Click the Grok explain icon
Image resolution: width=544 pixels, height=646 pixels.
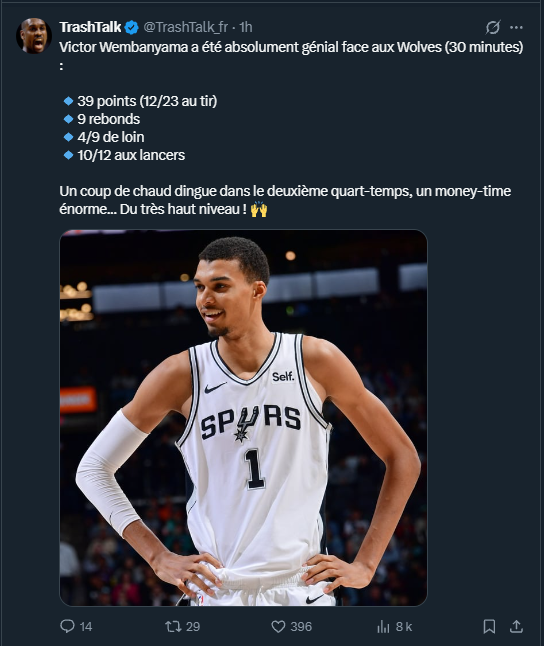(493, 27)
